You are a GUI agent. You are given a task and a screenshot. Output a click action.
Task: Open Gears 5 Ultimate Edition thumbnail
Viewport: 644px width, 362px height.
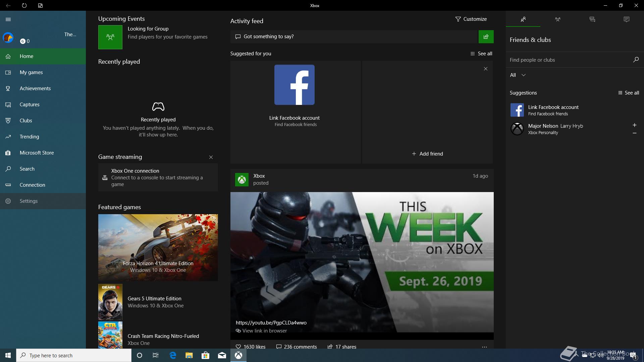[110, 302]
